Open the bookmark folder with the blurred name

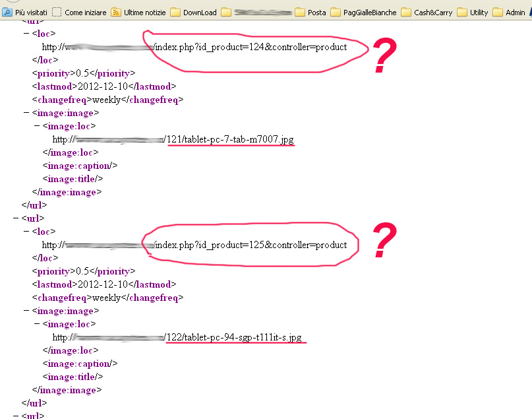coord(256,13)
